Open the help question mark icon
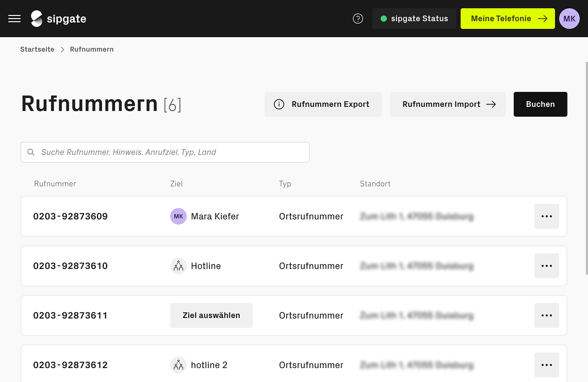The image size is (588, 382). point(358,19)
